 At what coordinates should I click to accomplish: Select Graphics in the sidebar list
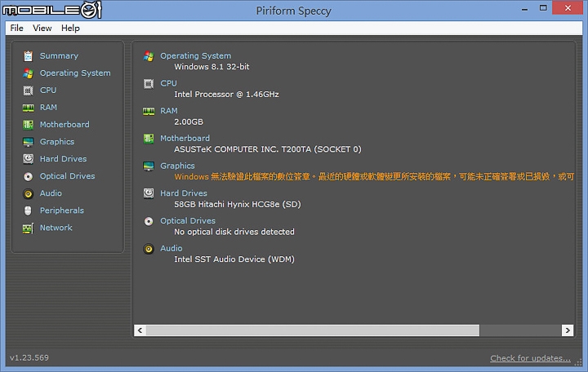57,142
